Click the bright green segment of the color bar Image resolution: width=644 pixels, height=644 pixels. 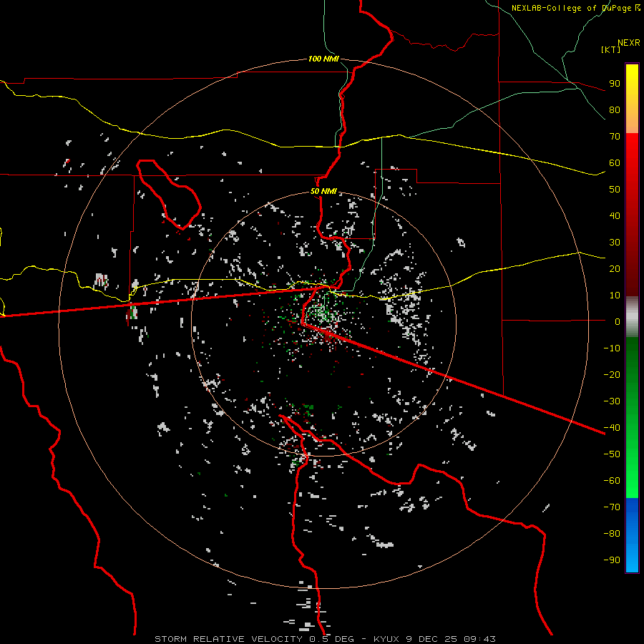pos(632,472)
